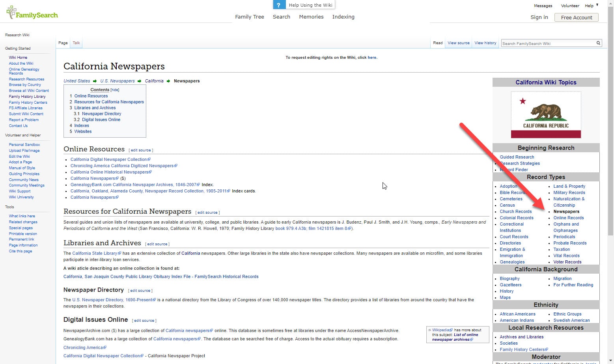Open Family History Library sidebar link
This screenshot has width=614, height=364.
[x=27, y=97]
